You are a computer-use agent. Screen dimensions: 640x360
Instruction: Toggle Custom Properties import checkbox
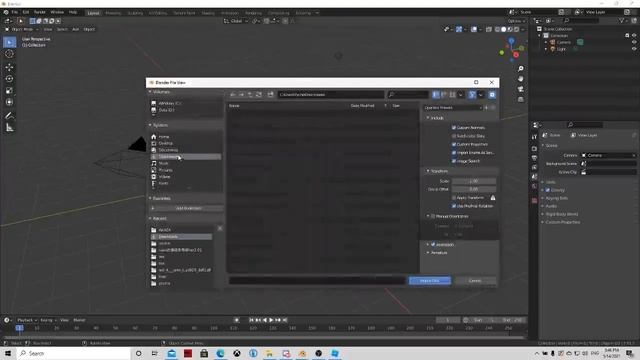pos(453,144)
